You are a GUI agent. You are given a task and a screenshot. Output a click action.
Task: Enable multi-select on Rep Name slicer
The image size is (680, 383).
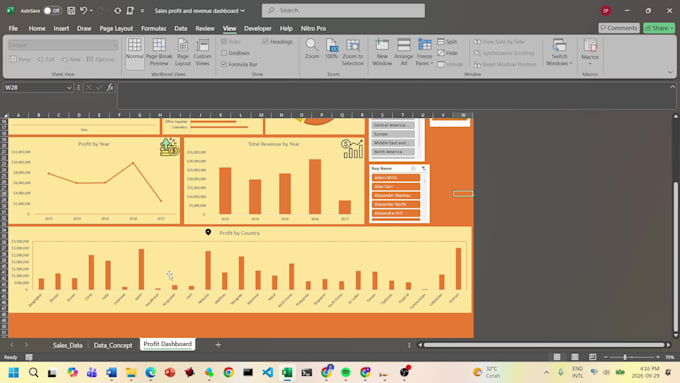coord(414,168)
